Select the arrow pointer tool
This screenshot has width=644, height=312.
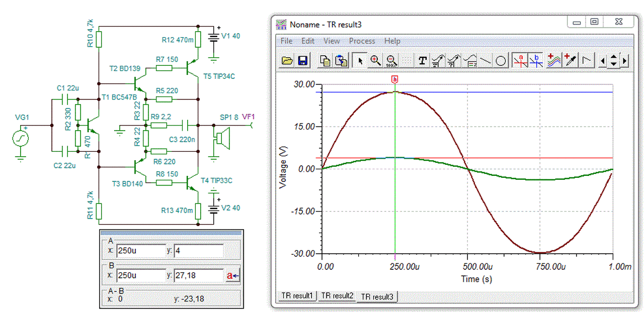coord(360,61)
